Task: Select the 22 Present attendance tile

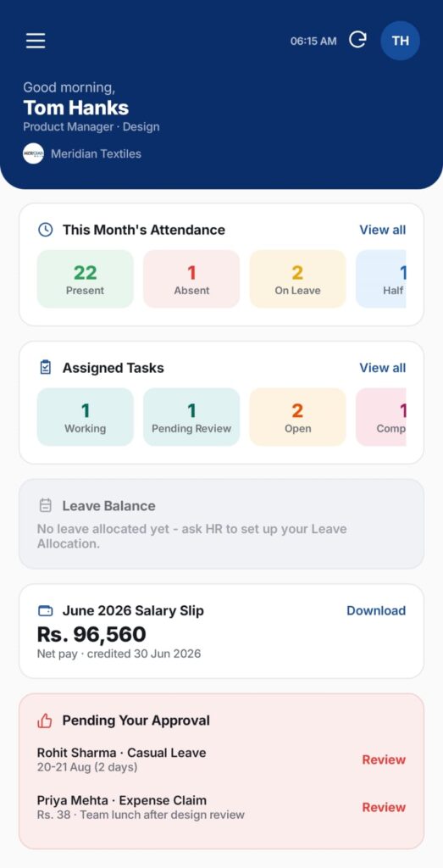Action: 86,279
